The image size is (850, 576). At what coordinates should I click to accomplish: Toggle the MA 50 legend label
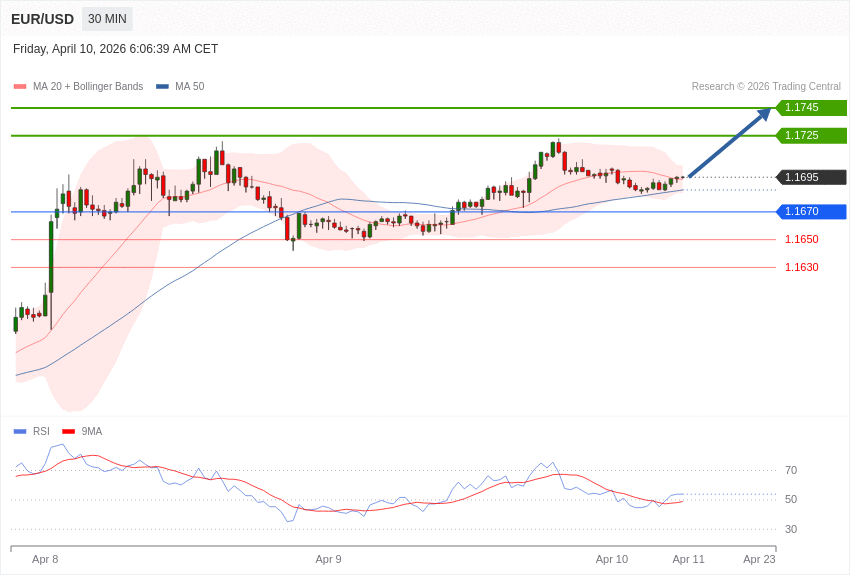coord(189,87)
